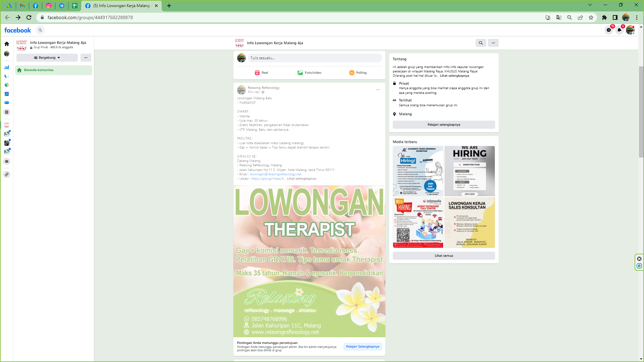Expand Tentang description with Lihat selengkapnya
This screenshot has width=644, height=362.
click(x=454, y=76)
